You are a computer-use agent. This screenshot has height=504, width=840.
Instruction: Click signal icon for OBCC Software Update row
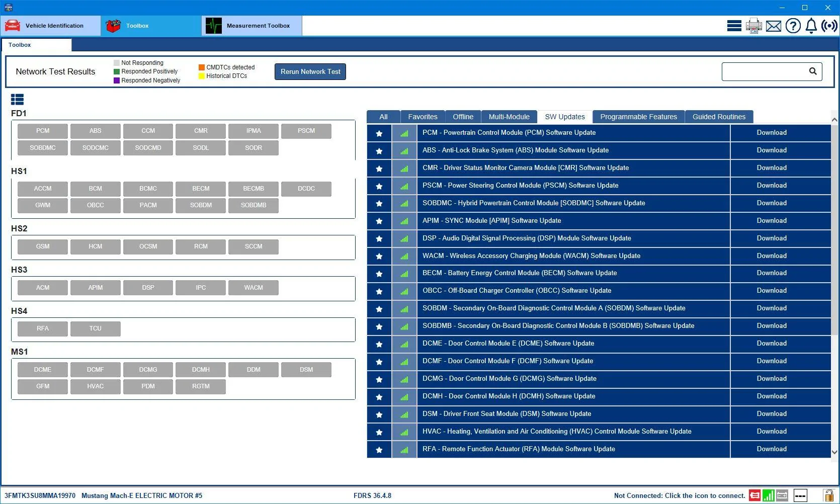tap(404, 291)
